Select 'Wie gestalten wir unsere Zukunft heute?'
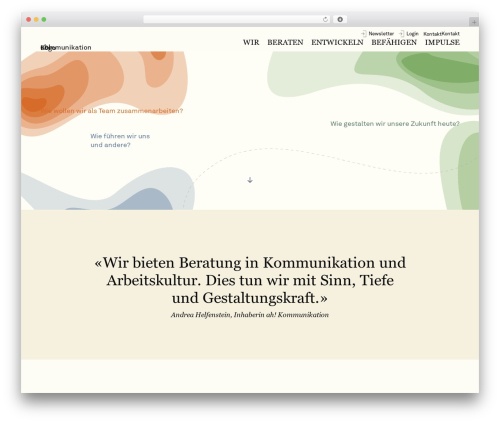 [395, 124]
